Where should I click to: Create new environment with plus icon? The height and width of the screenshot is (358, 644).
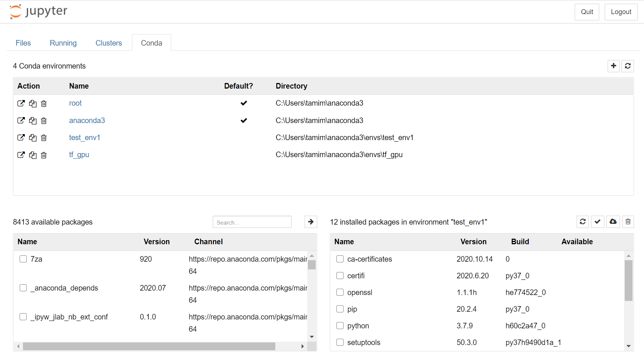tap(614, 66)
